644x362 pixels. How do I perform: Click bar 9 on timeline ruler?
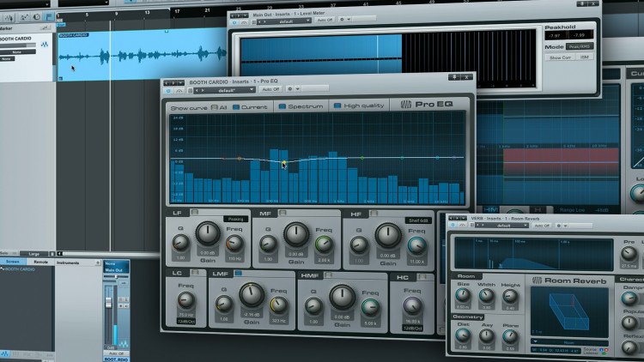pos(116,14)
